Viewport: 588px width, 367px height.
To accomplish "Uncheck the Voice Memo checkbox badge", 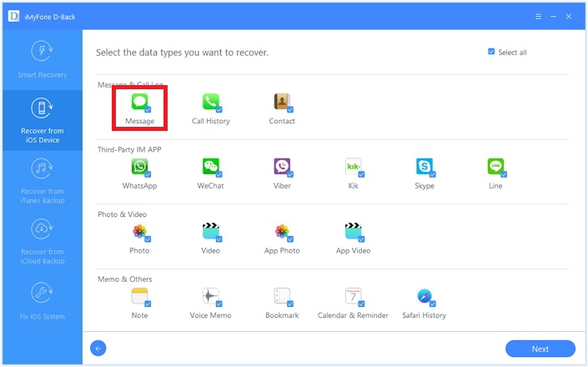I will click(x=219, y=304).
